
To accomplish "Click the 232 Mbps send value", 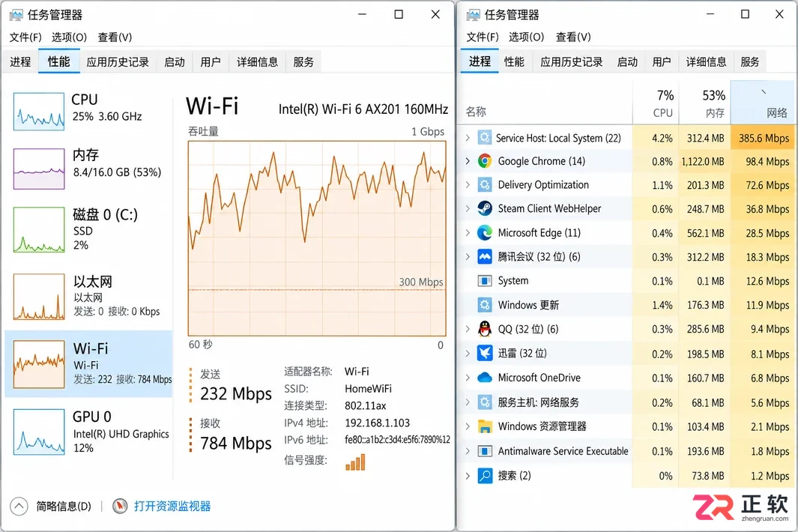I will tap(235, 393).
